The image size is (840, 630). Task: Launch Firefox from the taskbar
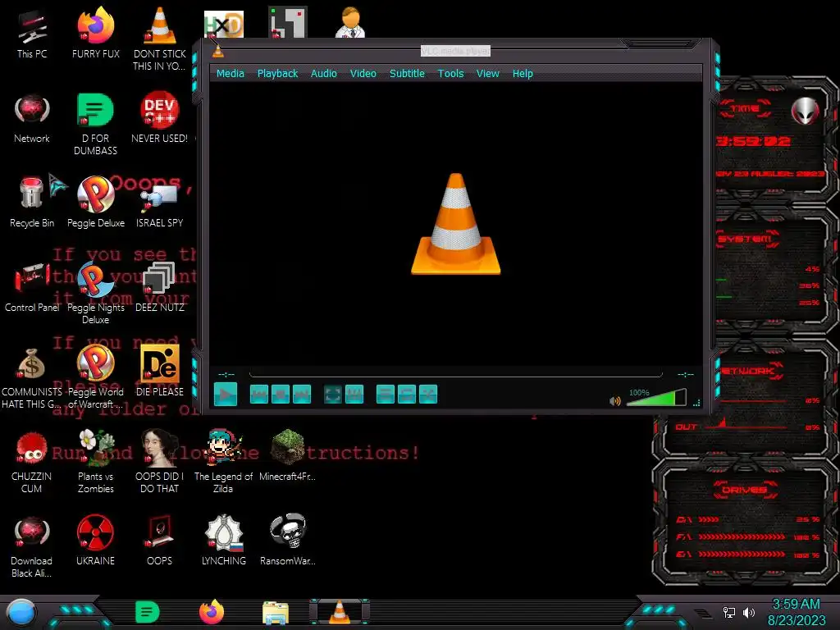click(x=212, y=612)
